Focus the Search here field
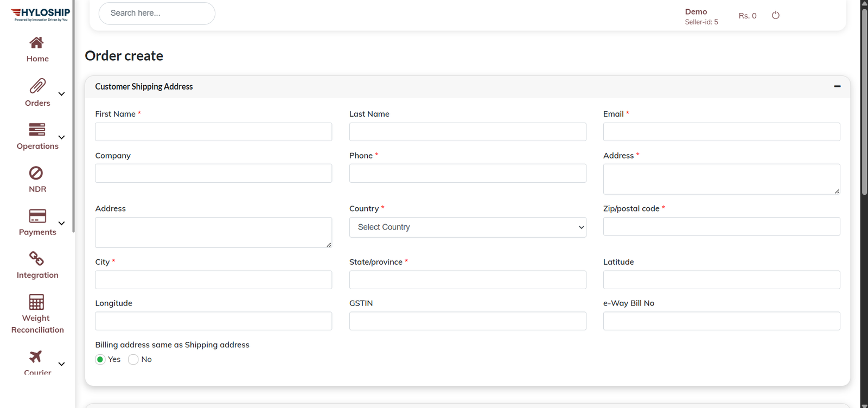The image size is (868, 408). (157, 13)
